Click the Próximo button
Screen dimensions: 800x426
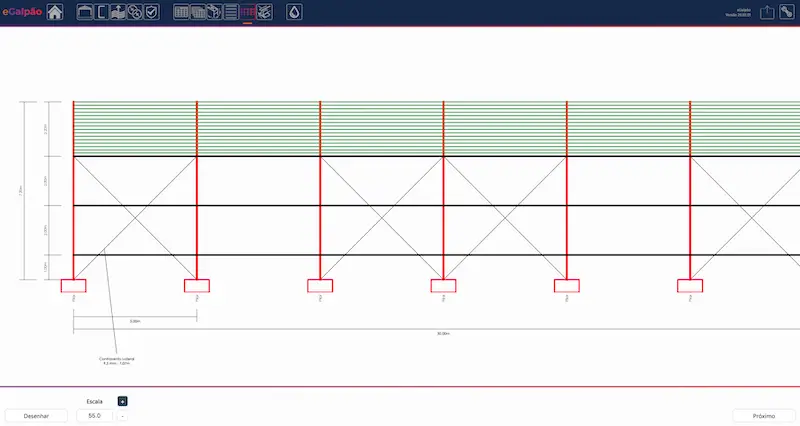coord(764,415)
